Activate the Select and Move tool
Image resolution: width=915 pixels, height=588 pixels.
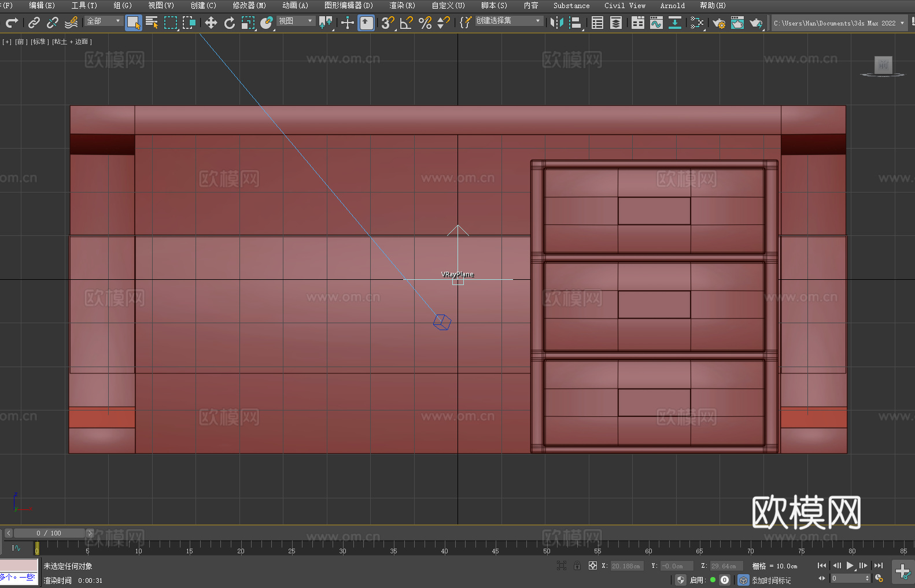coord(211,23)
